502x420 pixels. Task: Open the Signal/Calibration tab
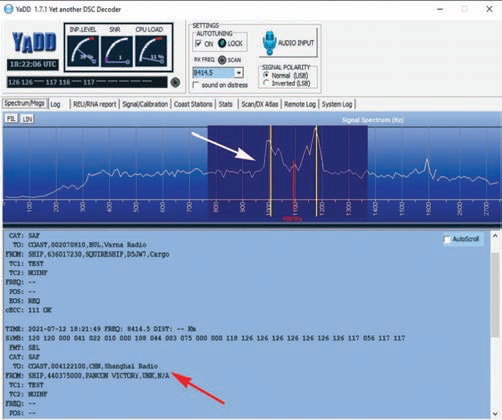(x=145, y=104)
